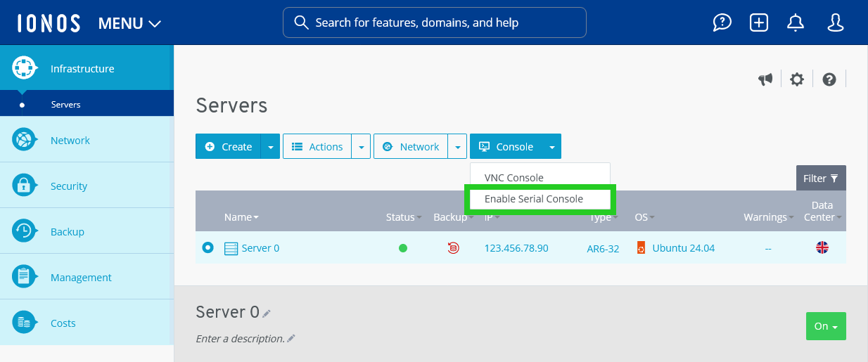Click the Actions button
868x362 pixels.
(x=317, y=146)
